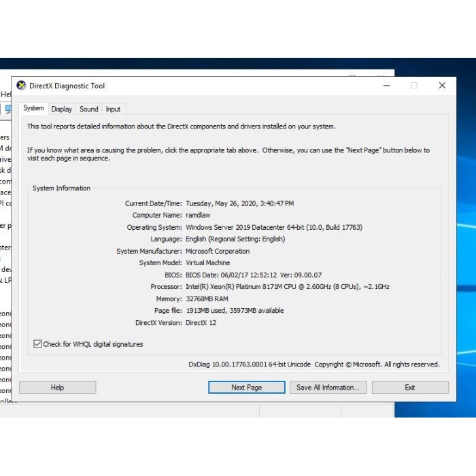The image size is (476, 476).
Task: Click the Microsoft Corporation manufacturer value
Action: [x=218, y=252]
